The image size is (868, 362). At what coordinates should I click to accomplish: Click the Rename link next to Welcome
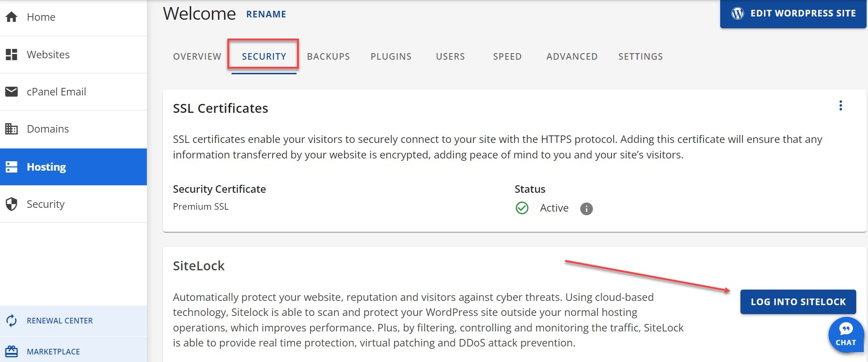(x=266, y=14)
